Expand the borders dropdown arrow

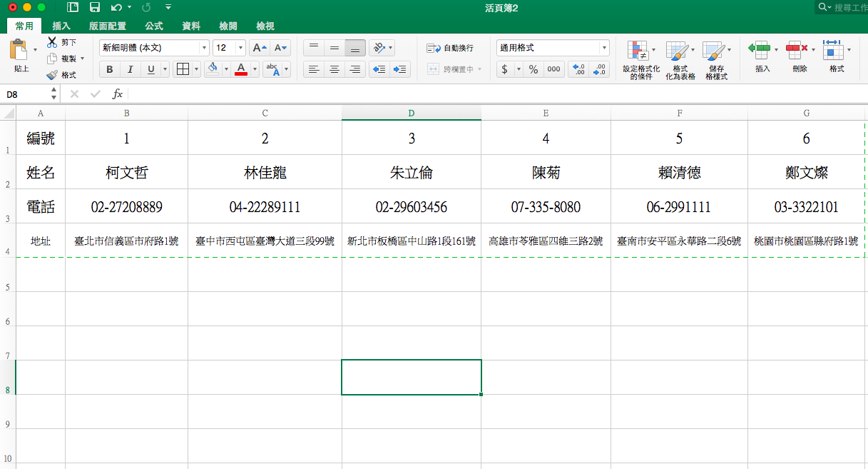pyautogui.click(x=196, y=69)
